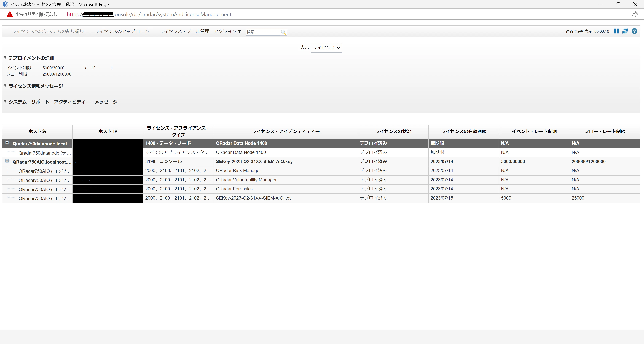Click ライセンスの状況 column header
644x344 pixels.
(x=393, y=131)
